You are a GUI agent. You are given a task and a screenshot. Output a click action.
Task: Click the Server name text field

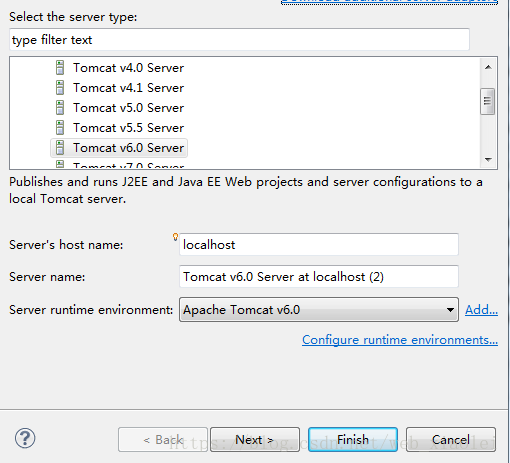click(319, 277)
